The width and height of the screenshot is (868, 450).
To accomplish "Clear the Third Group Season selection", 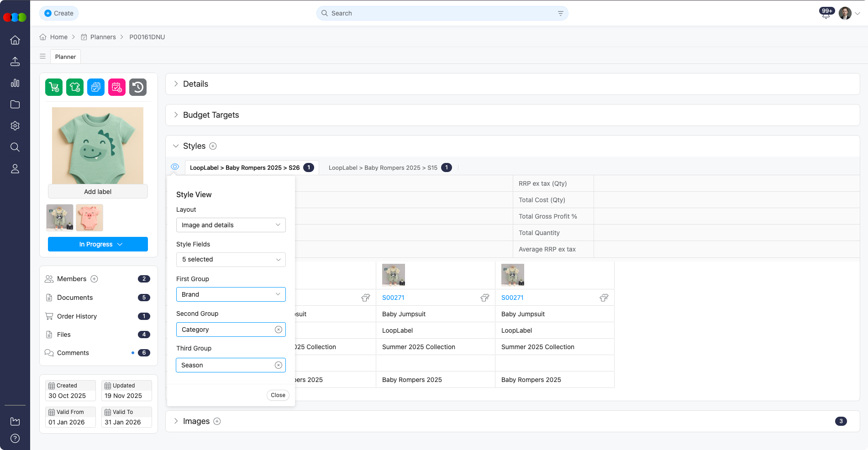I will (278, 365).
